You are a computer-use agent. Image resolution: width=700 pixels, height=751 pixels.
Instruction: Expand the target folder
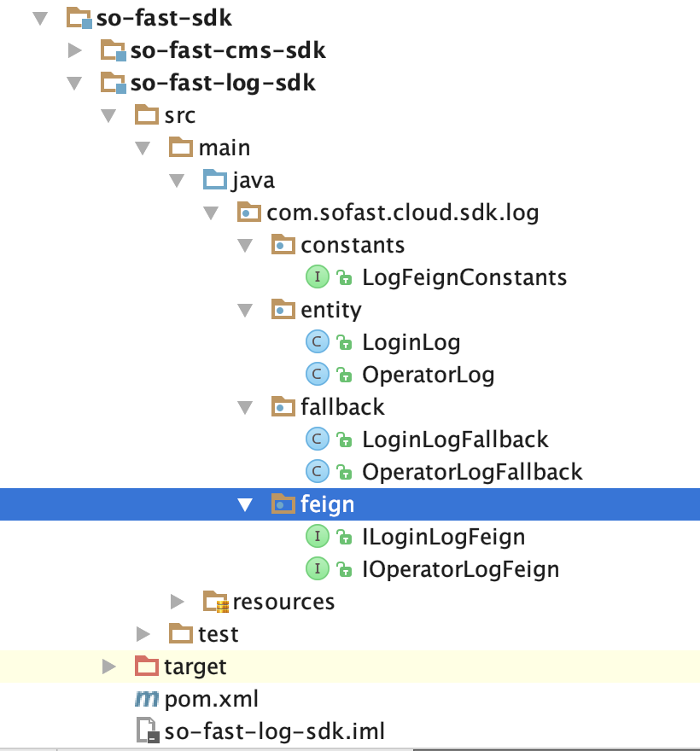click(x=109, y=666)
